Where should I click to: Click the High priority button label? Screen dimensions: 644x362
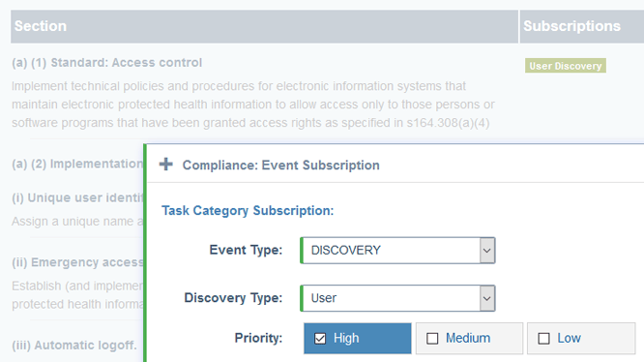pos(346,338)
